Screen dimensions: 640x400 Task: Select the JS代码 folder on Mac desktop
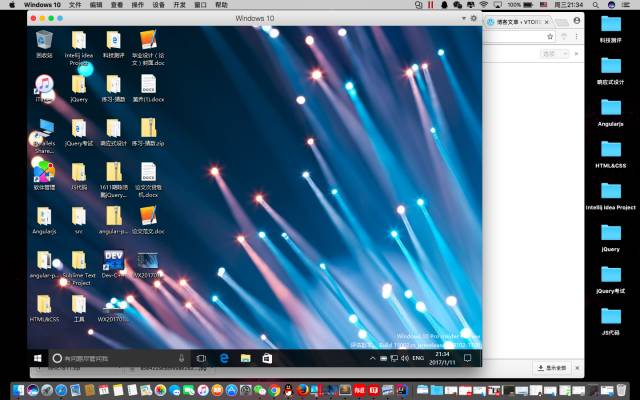(611, 321)
